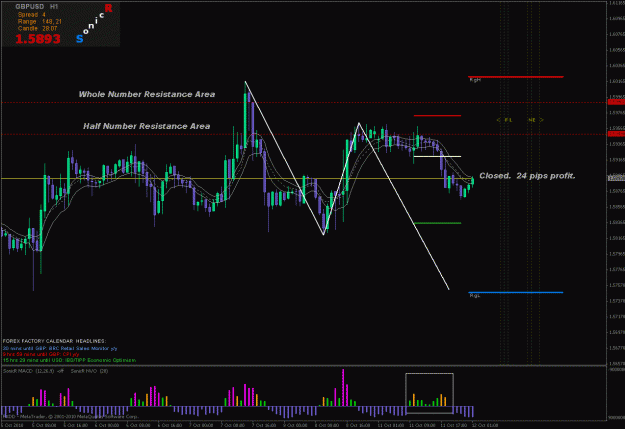Click the green USD IBD/TIPP Economic Optimism headline
625x429 pixels.
[69, 360]
